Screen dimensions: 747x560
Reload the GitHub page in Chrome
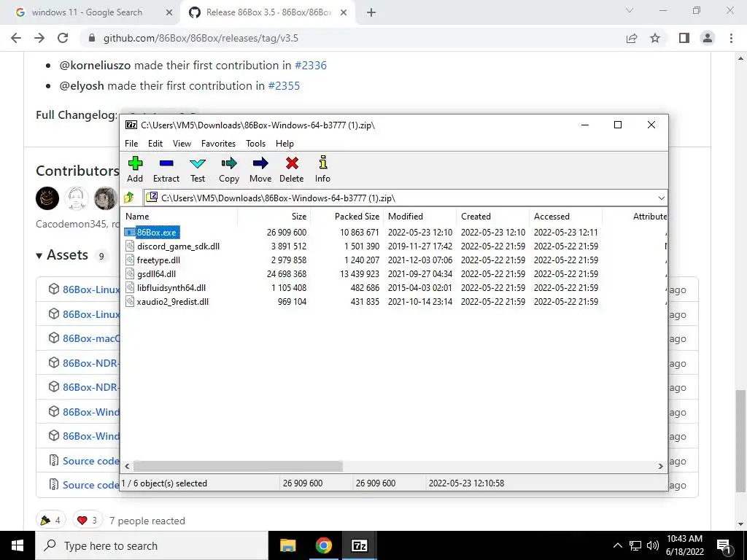pos(63,38)
